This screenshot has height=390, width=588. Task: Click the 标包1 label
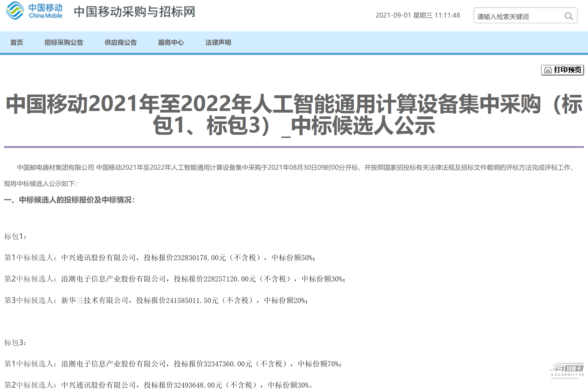coord(15,236)
